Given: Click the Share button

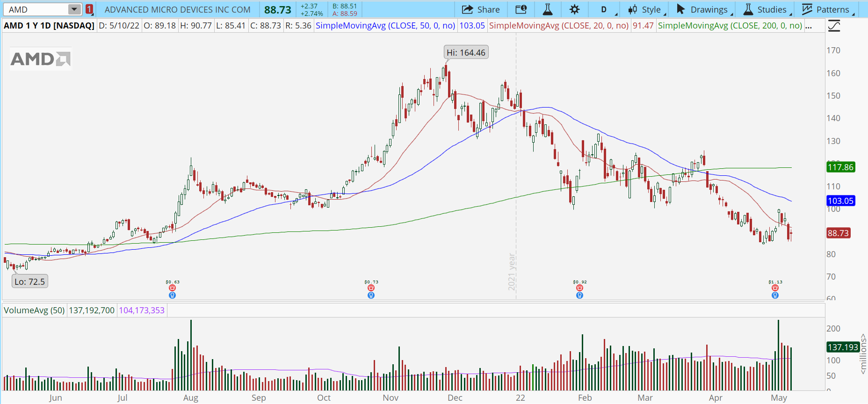Looking at the screenshot, I should (x=481, y=9).
